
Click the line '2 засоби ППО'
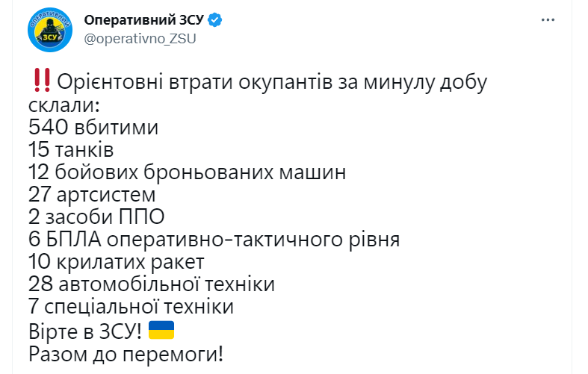coord(96,217)
